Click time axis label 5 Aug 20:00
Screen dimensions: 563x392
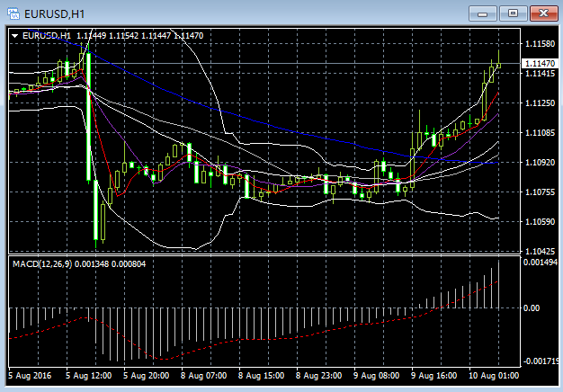[146, 376]
